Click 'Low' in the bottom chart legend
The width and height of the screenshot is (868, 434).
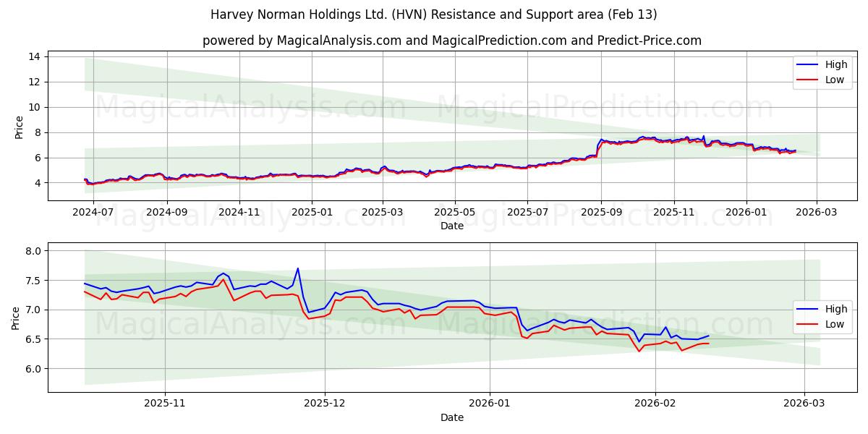[x=835, y=324]
